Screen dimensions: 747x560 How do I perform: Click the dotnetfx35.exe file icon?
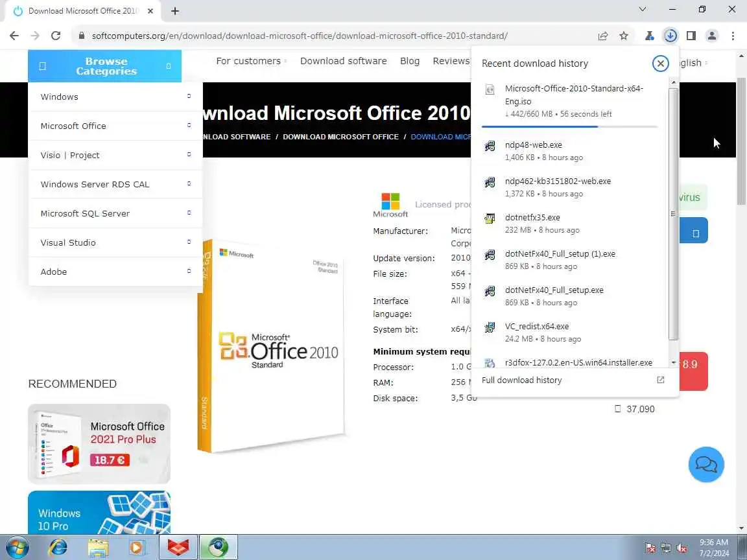(490, 218)
